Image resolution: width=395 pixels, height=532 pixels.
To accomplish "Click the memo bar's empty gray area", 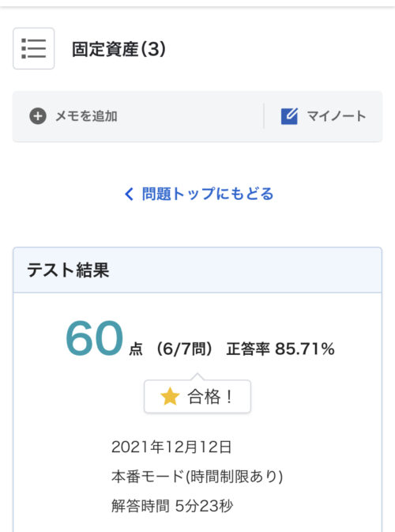I will tap(190, 116).
